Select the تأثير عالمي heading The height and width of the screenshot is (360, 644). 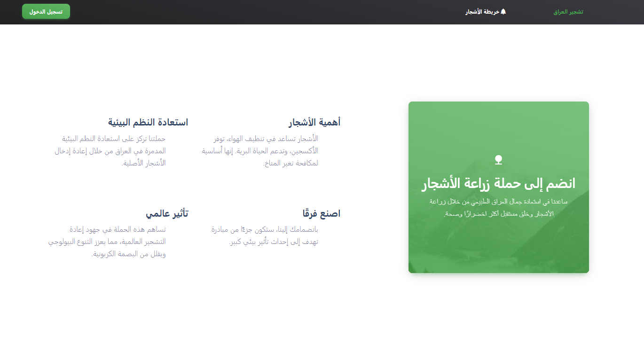click(x=167, y=214)
